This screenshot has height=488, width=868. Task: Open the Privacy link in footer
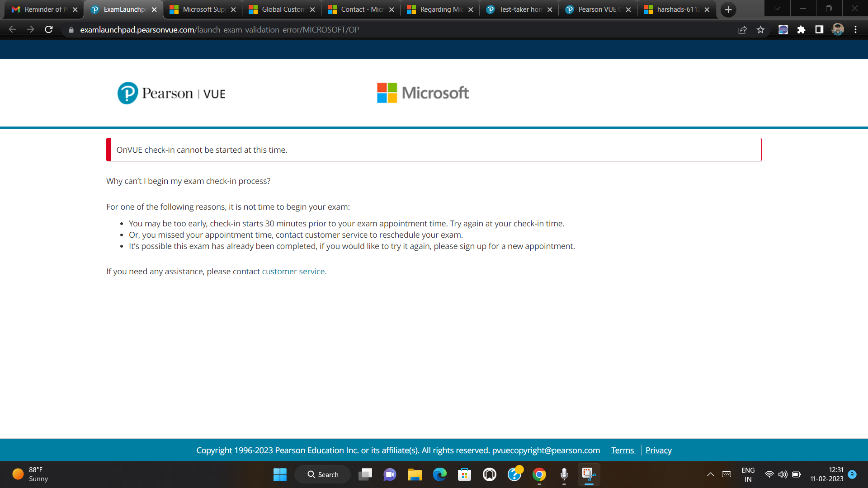(x=658, y=450)
